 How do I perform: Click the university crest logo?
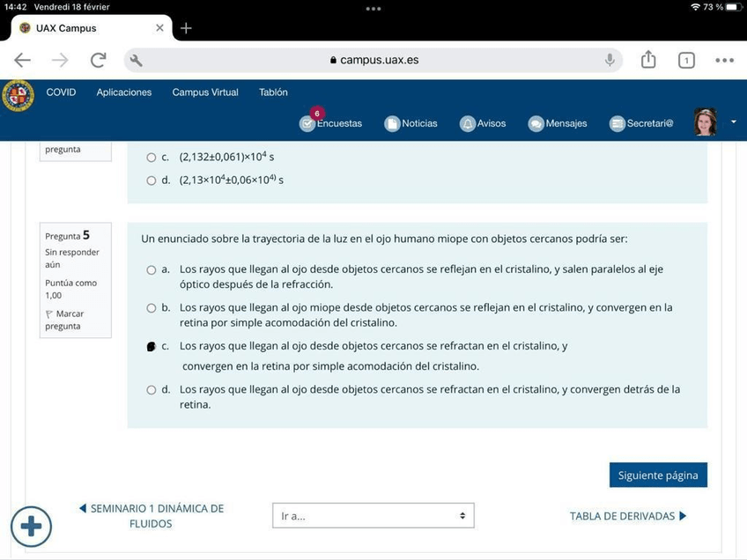(x=18, y=95)
